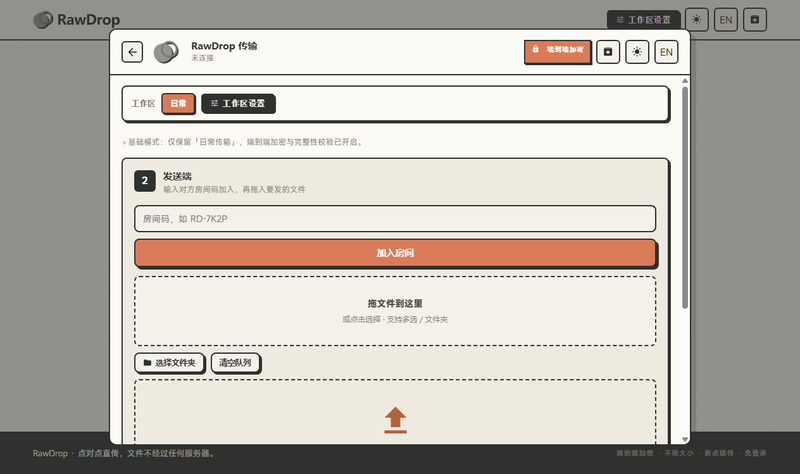Viewport: 800px width, 474px height.
Task: Switch language with EN in the background page header
Action: click(726, 20)
